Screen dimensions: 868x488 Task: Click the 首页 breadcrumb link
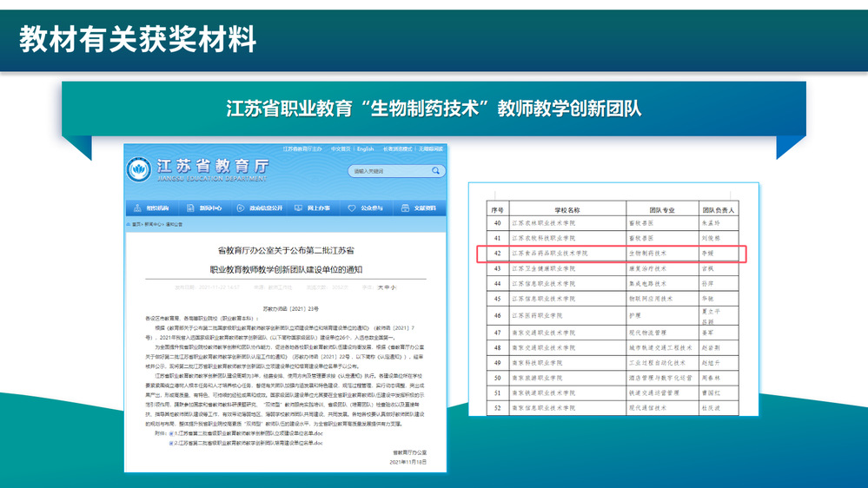tap(136, 224)
